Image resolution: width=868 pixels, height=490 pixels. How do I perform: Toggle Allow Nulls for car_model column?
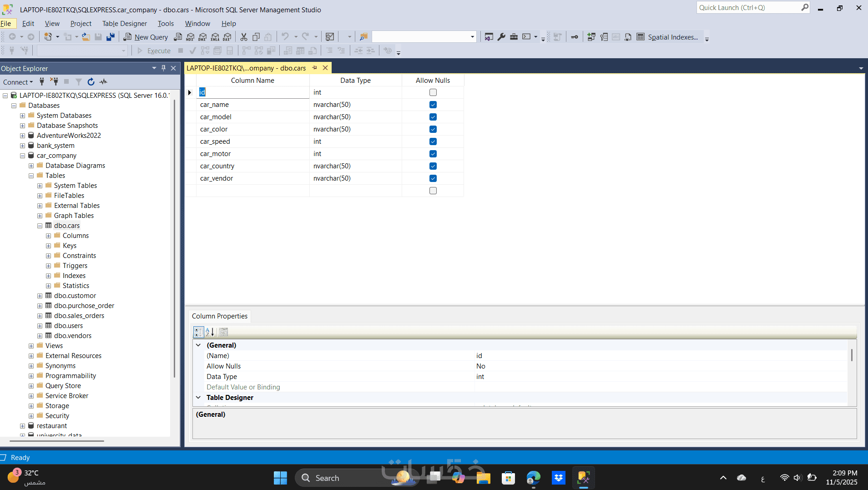[433, 117]
